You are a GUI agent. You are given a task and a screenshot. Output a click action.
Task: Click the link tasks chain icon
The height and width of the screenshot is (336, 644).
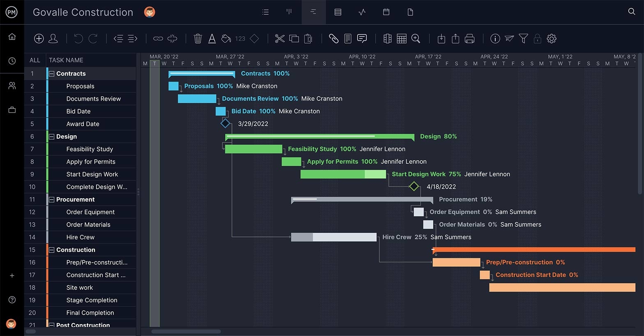158,39
